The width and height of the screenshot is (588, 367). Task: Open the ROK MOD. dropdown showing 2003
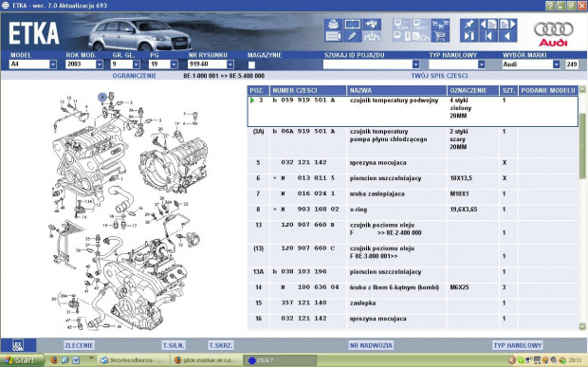click(x=100, y=64)
